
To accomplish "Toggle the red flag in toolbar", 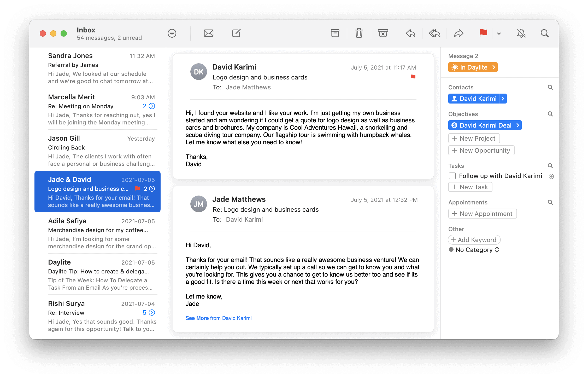I will click(483, 33).
